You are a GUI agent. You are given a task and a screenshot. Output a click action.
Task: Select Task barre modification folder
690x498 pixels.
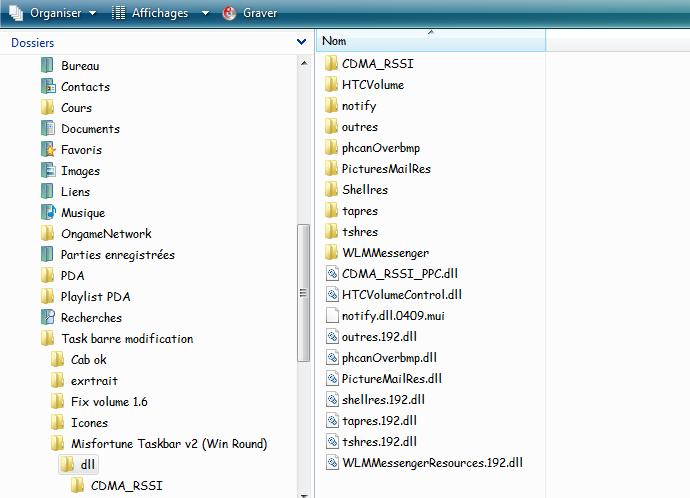tap(117, 339)
